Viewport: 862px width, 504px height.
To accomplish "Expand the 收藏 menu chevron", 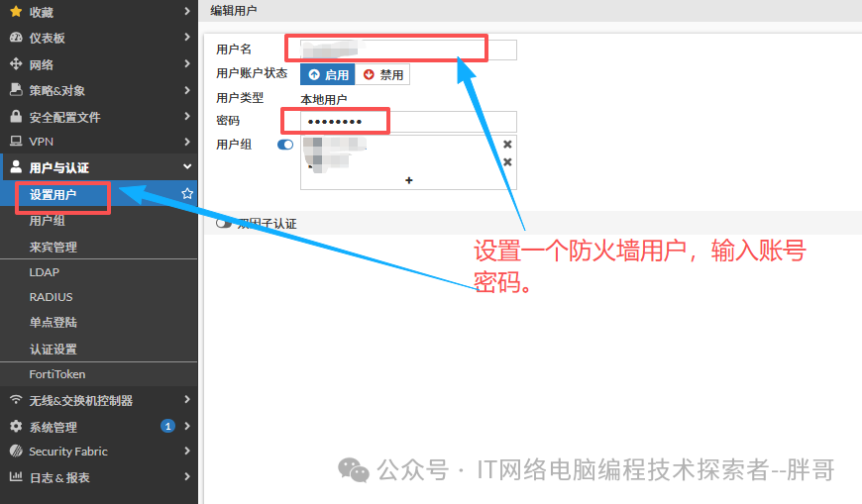I will pyautogui.click(x=187, y=11).
